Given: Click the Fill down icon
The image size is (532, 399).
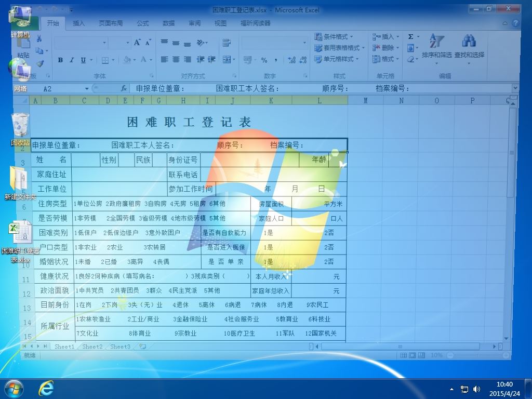Looking at the screenshot, I should click(x=410, y=48).
